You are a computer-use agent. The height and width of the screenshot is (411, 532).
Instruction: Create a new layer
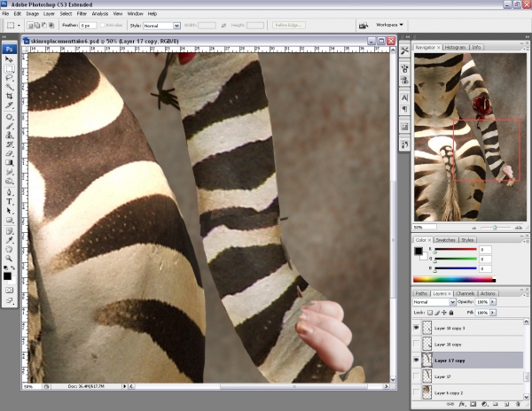[x=506, y=404]
